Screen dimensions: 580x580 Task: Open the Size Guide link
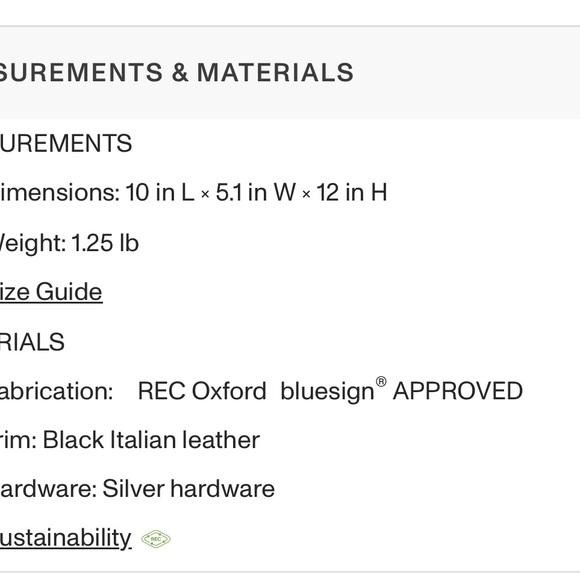pyautogui.click(x=51, y=292)
